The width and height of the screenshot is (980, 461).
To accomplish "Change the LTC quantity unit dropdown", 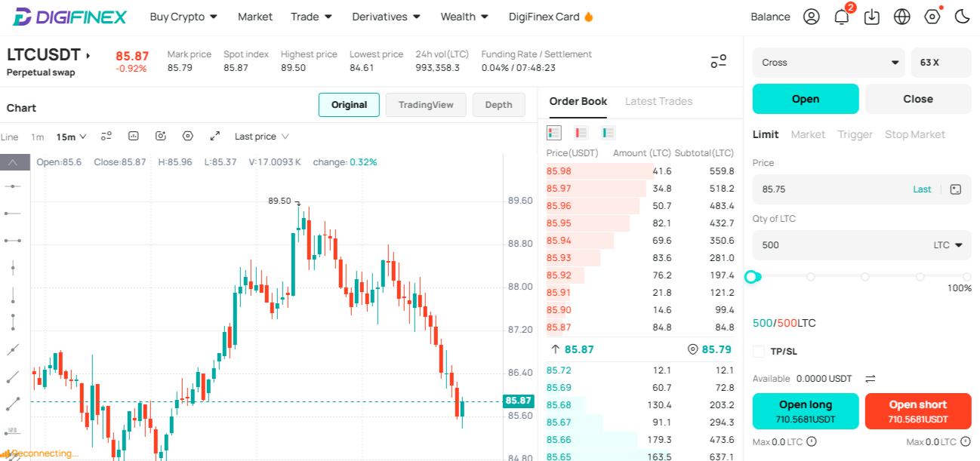I will point(948,245).
